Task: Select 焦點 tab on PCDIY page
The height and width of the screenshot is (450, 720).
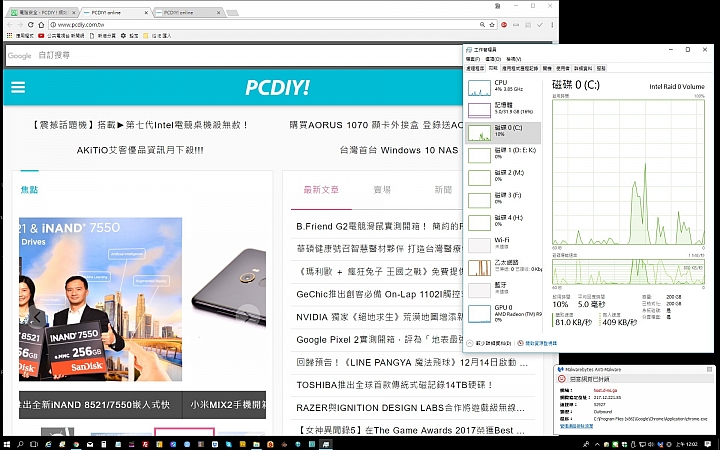Action: tap(29, 190)
